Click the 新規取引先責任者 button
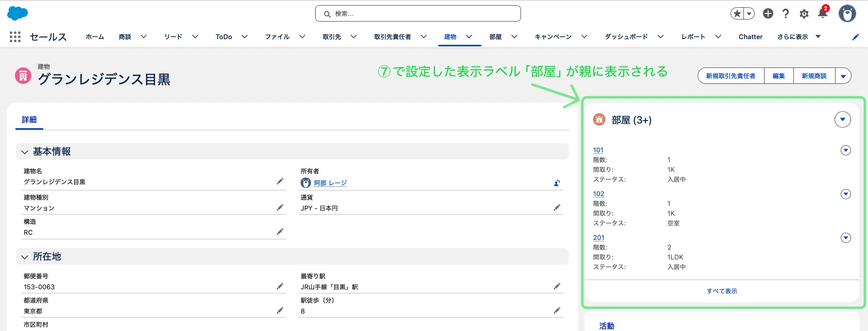Viewport: 868px width, 331px height. (731, 76)
